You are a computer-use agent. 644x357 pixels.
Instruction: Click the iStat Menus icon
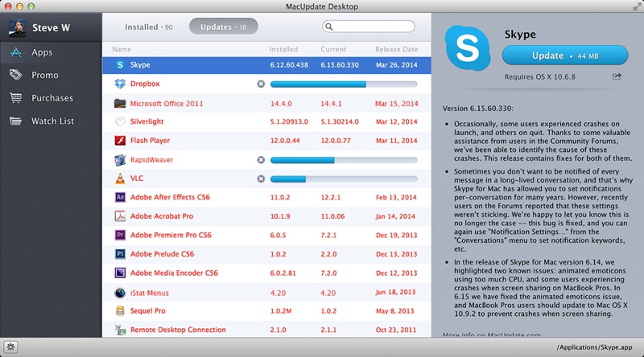click(119, 293)
